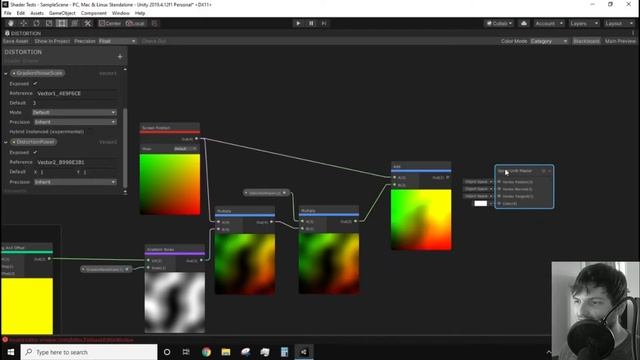Image resolution: width=640 pixels, height=360 pixels.
Task: Open the Layers dropdown
Action: pyautogui.click(x=584, y=23)
